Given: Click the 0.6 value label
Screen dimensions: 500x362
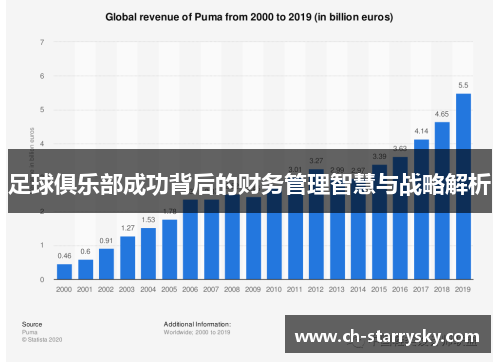Looking at the screenshot, I should pyautogui.click(x=85, y=251).
